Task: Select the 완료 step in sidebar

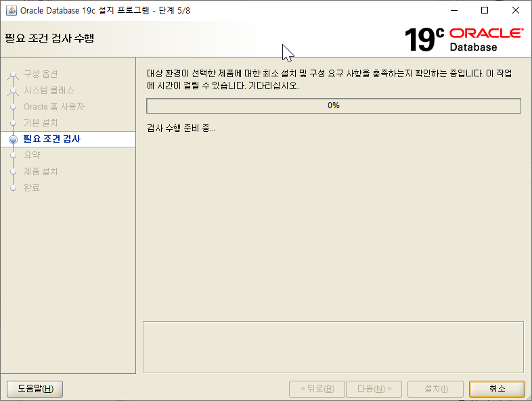Action: (x=32, y=187)
